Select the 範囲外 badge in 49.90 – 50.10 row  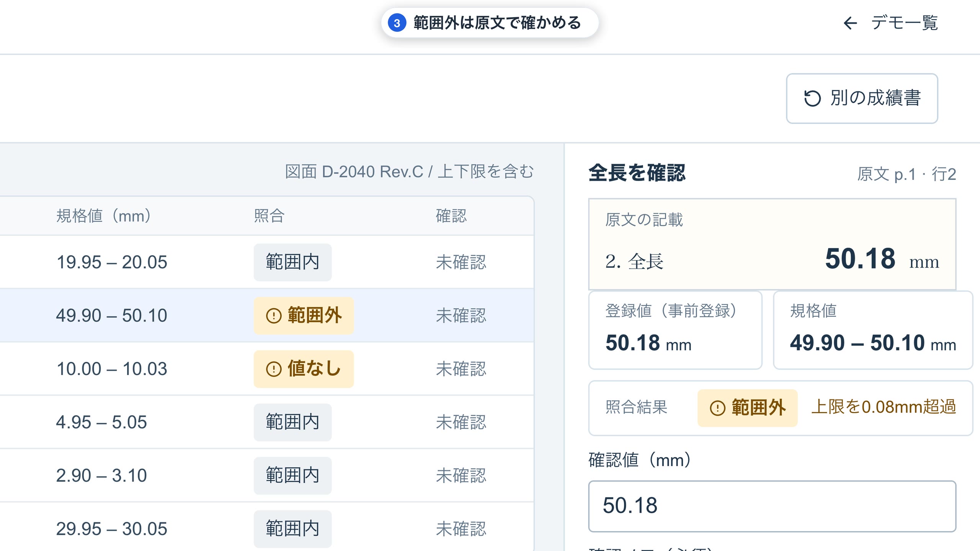click(x=304, y=316)
